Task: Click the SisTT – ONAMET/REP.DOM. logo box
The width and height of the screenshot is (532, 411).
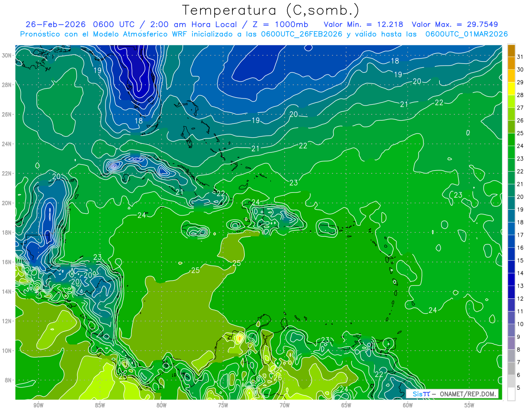Action: pyautogui.click(x=452, y=394)
